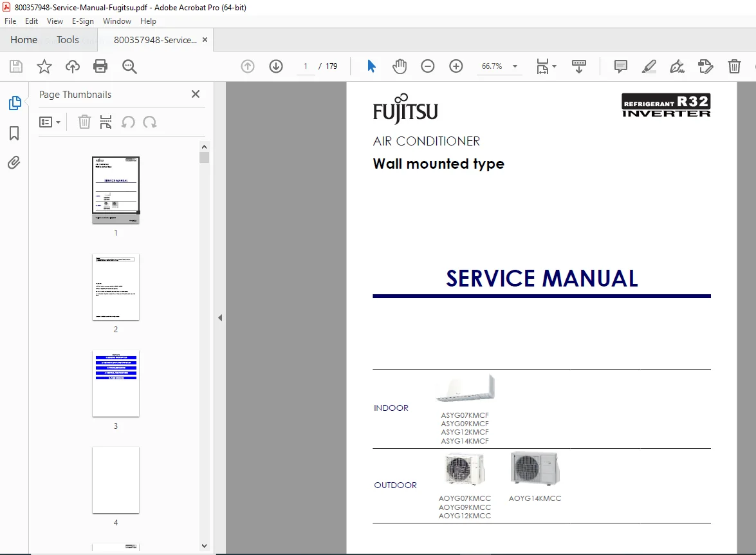Click model text AOYG14KMCC
The height and width of the screenshot is (555, 756).
(x=535, y=498)
